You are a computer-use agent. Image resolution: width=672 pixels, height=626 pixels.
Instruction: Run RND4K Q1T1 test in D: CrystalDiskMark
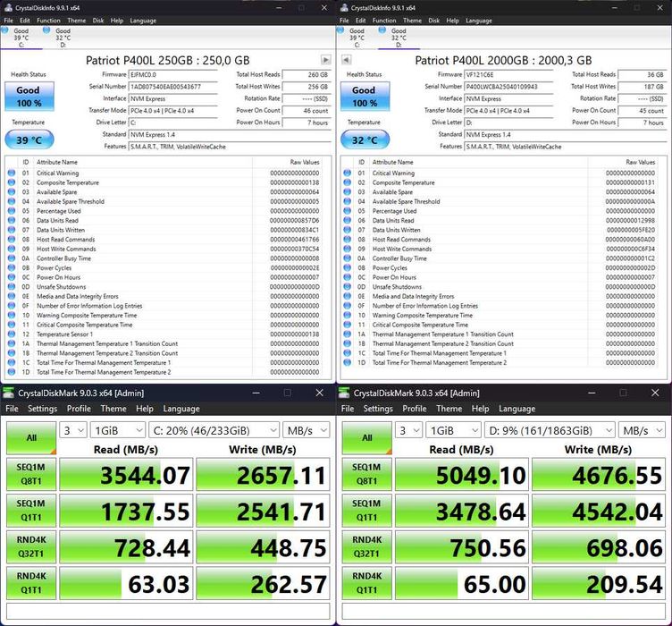(367, 583)
